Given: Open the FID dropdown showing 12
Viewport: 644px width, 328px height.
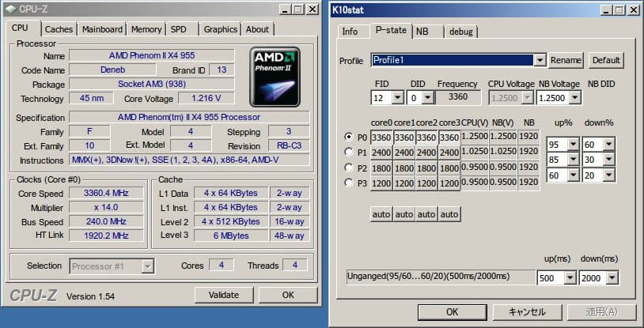Looking at the screenshot, I should pyautogui.click(x=397, y=98).
